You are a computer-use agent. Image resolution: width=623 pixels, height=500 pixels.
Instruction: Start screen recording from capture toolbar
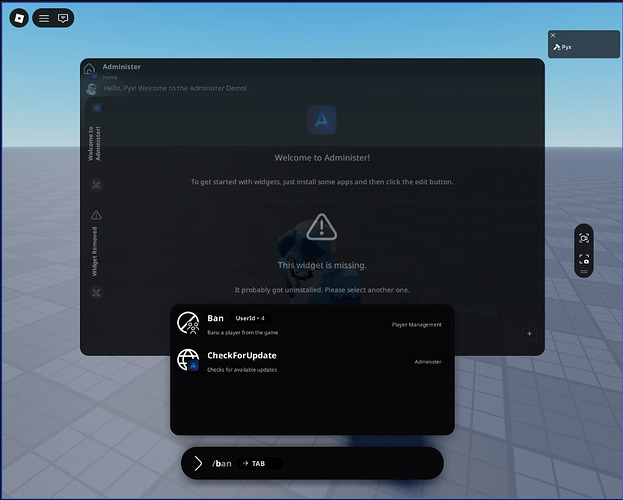584,238
